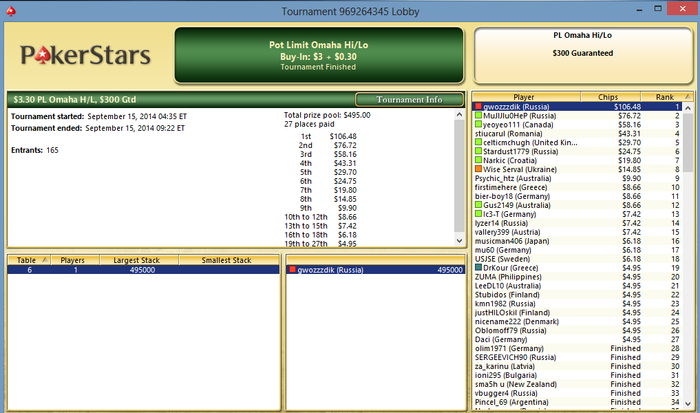Select table 6 row in tables list
Screen dimensions: 700x413
143,270
